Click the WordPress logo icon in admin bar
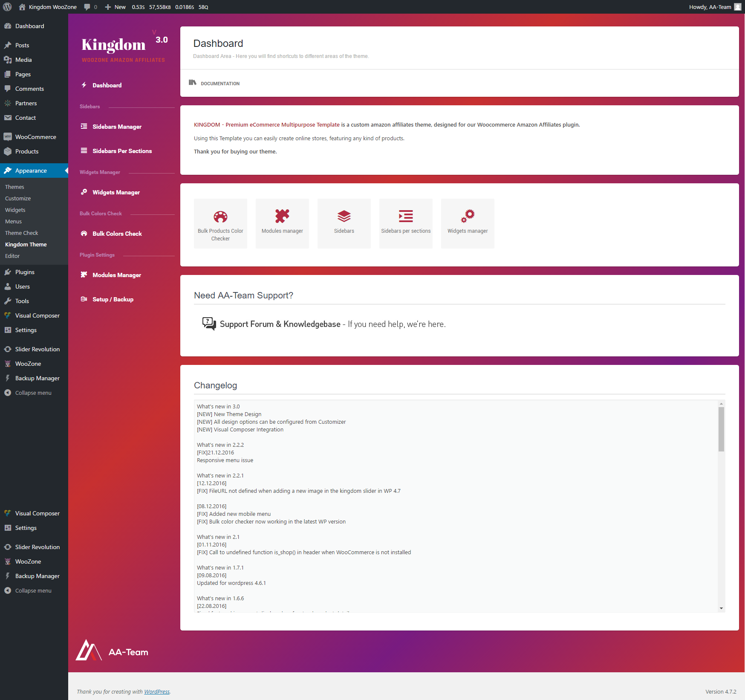 (7, 7)
